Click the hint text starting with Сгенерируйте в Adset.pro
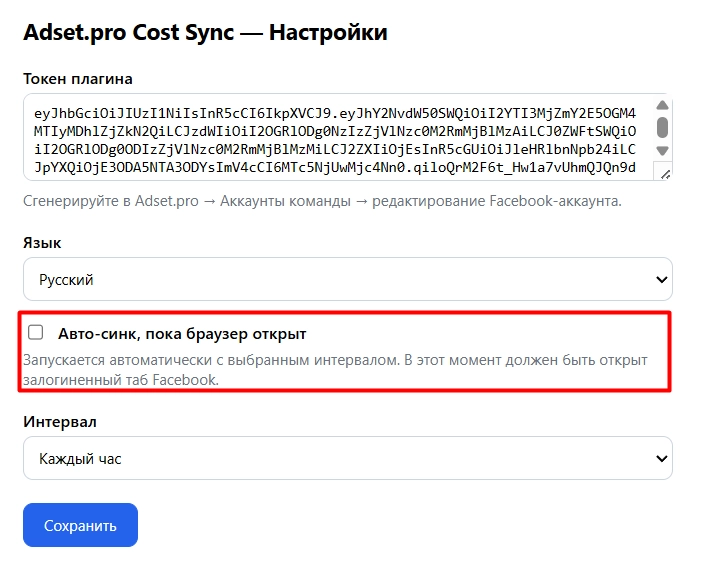705x588 pixels. coord(322,200)
